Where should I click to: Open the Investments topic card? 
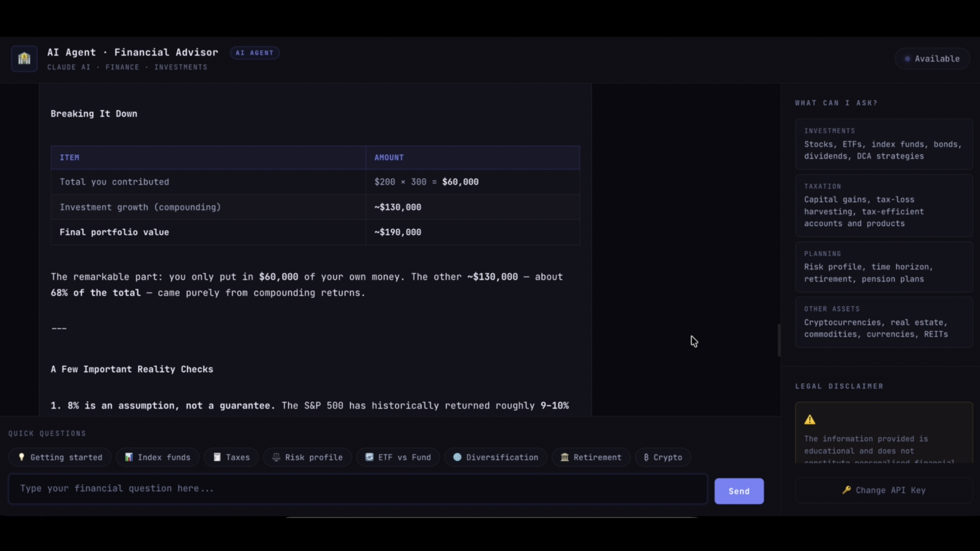(x=884, y=144)
